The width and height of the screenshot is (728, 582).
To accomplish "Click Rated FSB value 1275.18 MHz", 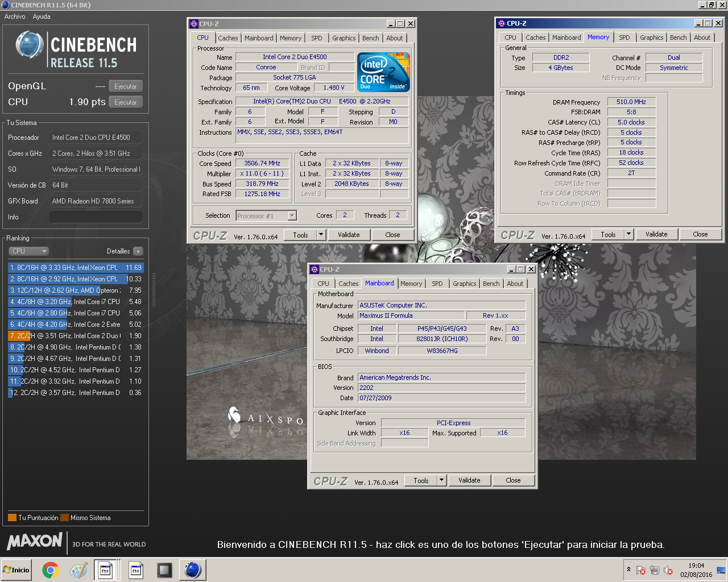I will 262,194.
